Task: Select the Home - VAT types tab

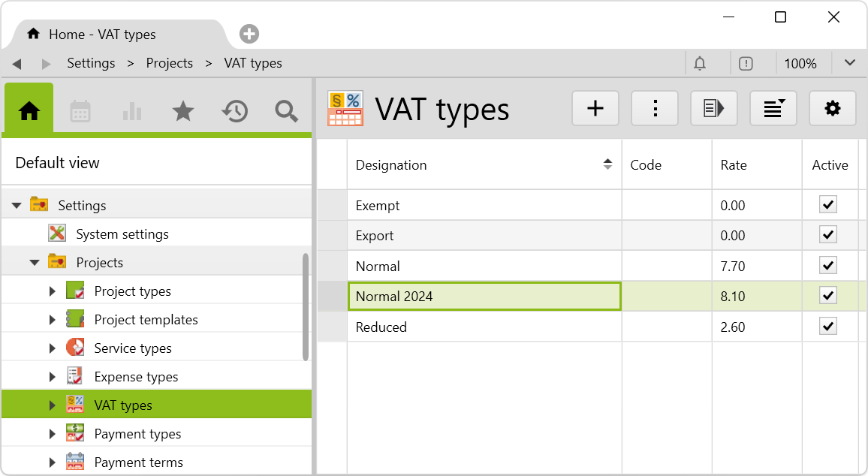Action: 102,35
